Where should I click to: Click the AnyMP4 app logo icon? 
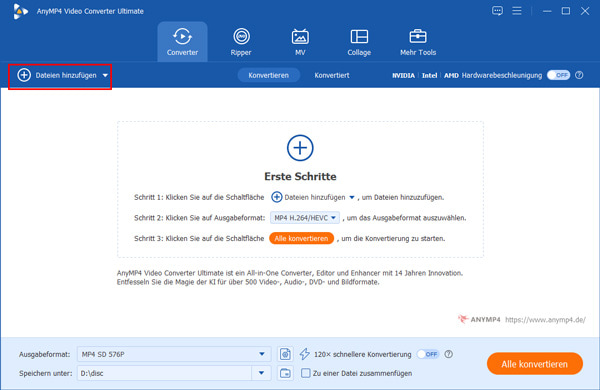(x=20, y=11)
